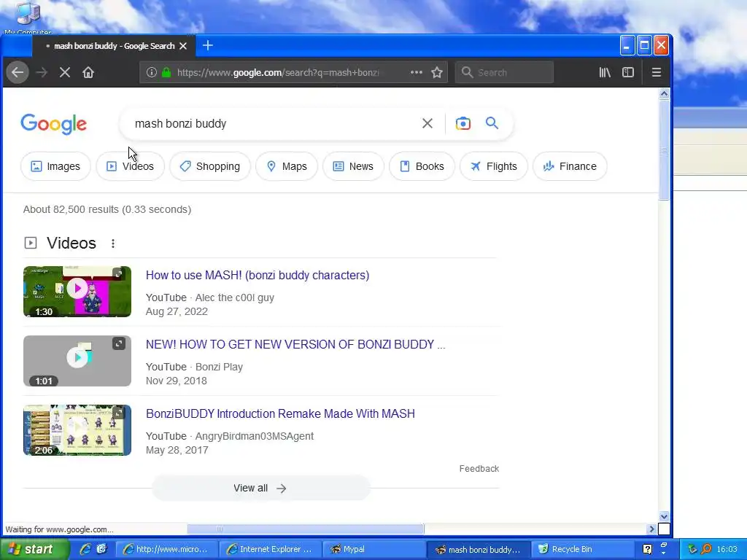Bookmark this page with the star icon
Image resolution: width=747 pixels, height=560 pixels.
tap(437, 72)
